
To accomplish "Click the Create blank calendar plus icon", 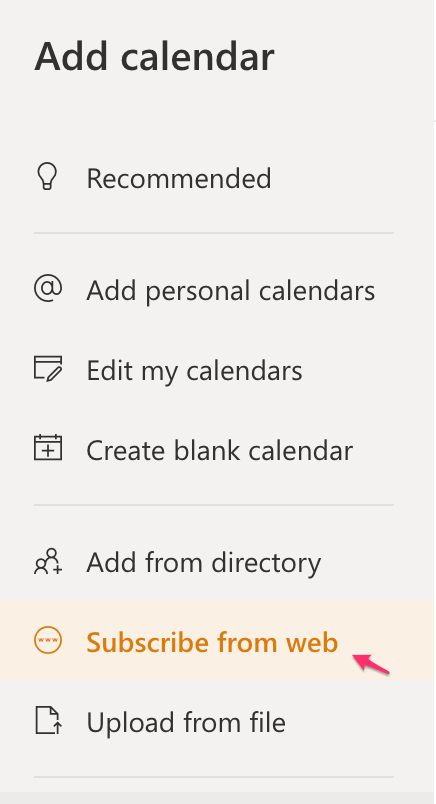I will [x=48, y=448].
